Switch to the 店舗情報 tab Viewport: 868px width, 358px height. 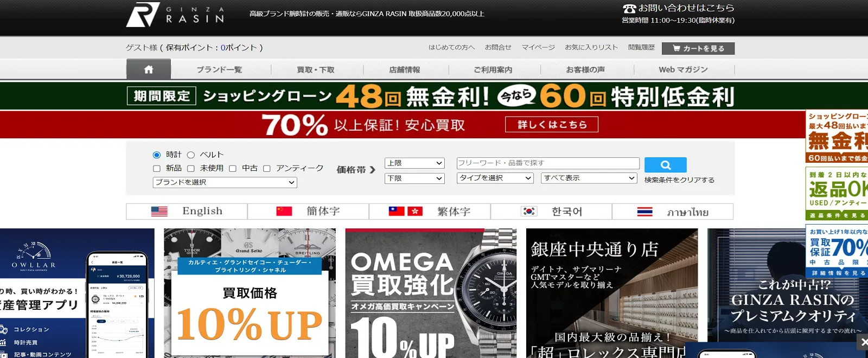pos(404,70)
